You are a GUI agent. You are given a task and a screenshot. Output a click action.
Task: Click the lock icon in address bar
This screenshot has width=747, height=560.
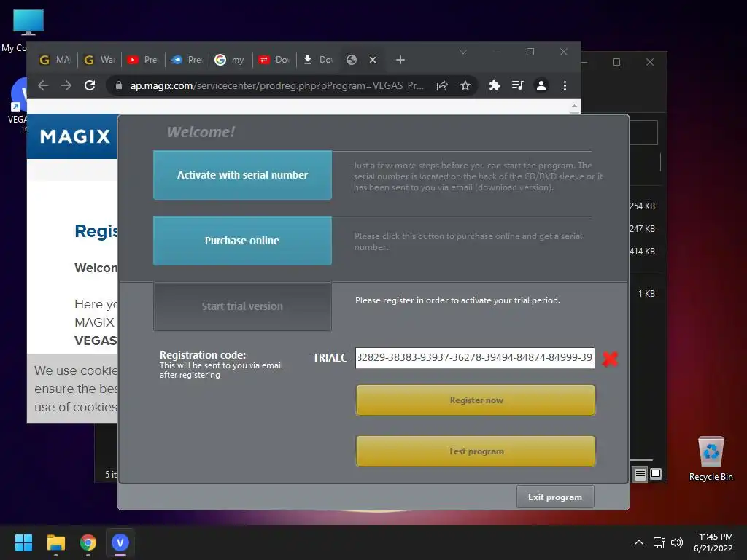pos(119,85)
